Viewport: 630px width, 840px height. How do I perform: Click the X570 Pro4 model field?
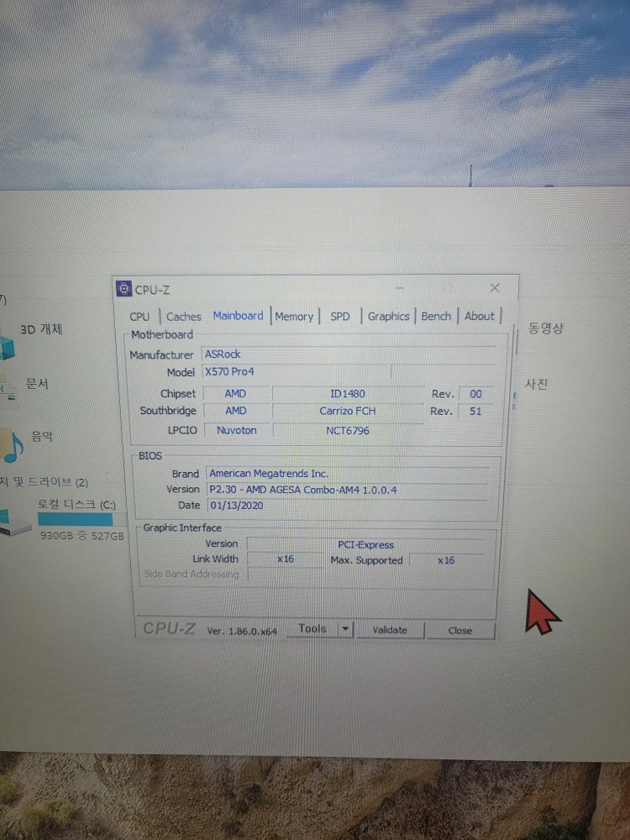click(x=295, y=371)
